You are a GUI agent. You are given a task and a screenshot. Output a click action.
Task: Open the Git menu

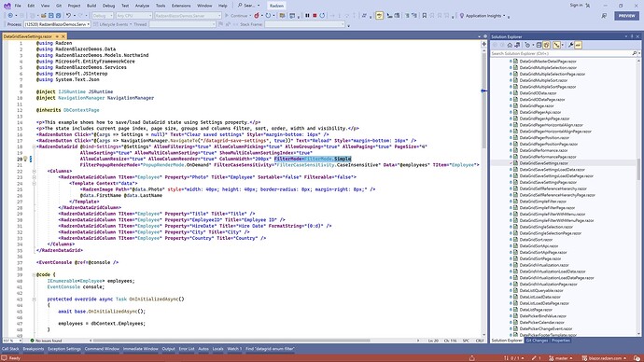tap(59, 6)
